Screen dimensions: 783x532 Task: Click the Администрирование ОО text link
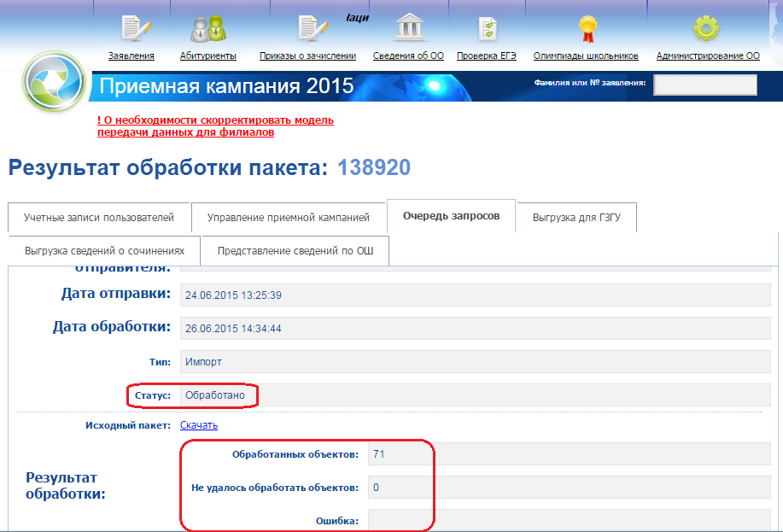coord(707,56)
